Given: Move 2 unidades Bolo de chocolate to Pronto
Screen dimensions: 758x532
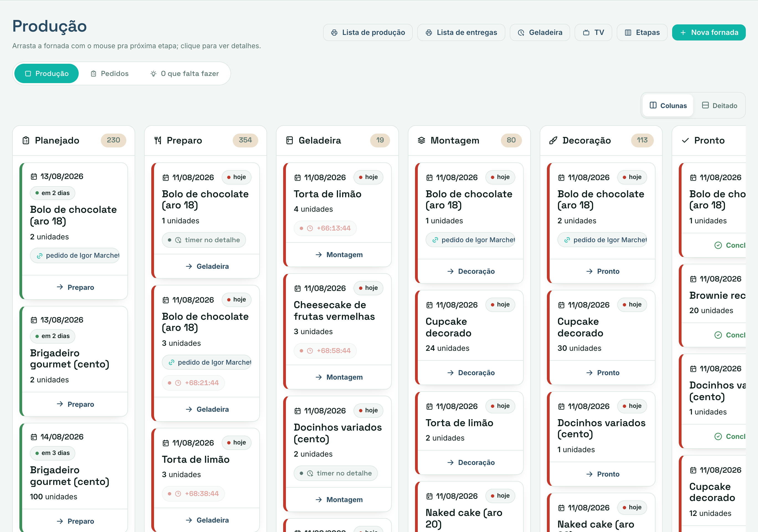Looking at the screenshot, I should (x=603, y=272).
